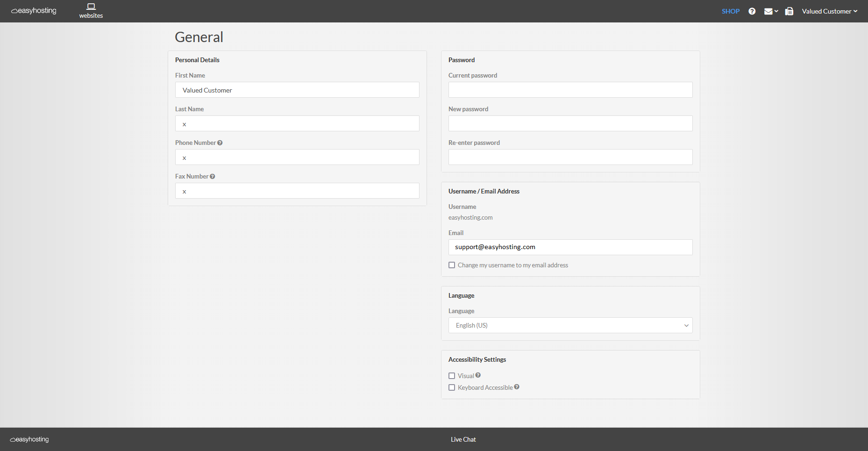Screen dimensions: 868x451
Task: Select English (US) in the language selector
Action: click(570, 325)
